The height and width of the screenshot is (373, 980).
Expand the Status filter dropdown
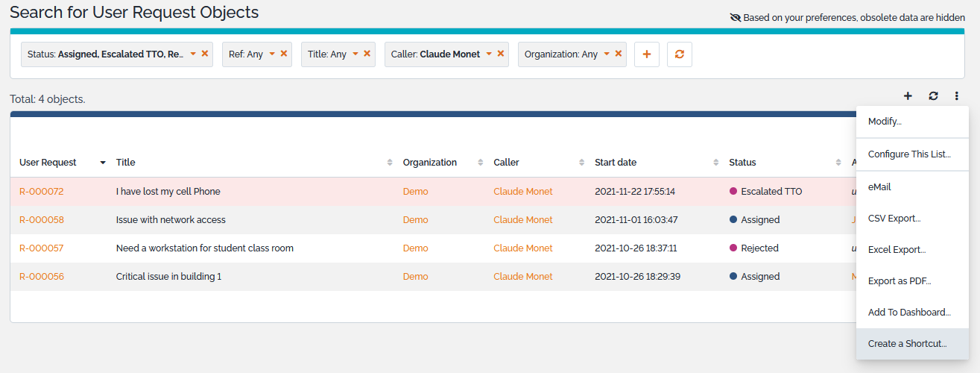193,54
